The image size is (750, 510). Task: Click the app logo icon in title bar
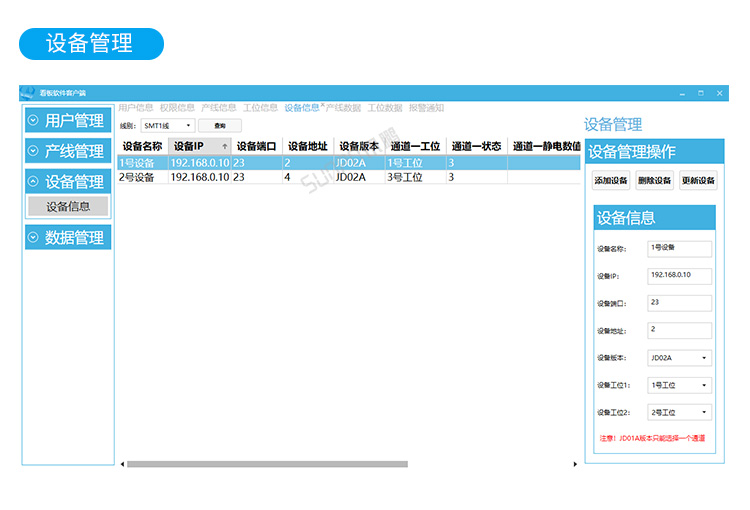click(27, 93)
